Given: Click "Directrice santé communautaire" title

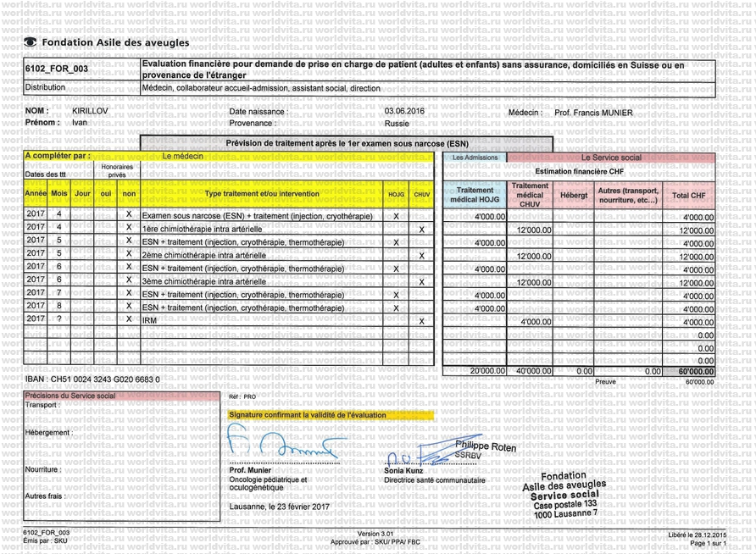Looking at the screenshot, I should pos(435,480).
